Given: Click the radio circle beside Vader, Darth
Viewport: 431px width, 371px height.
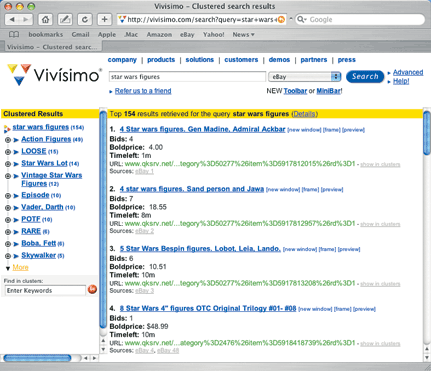Looking at the screenshot, I should click(x=8, y=208).
